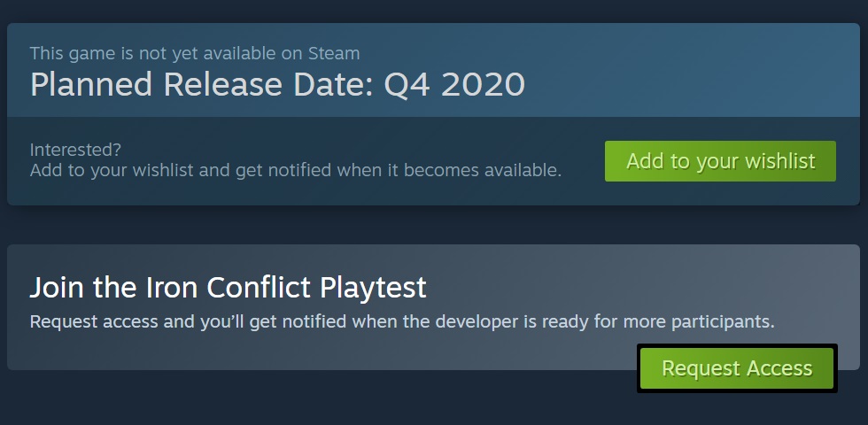Click the word 'available.' ending the wishlist description
The height and width of the screenshot is (425, 868).
523,170
